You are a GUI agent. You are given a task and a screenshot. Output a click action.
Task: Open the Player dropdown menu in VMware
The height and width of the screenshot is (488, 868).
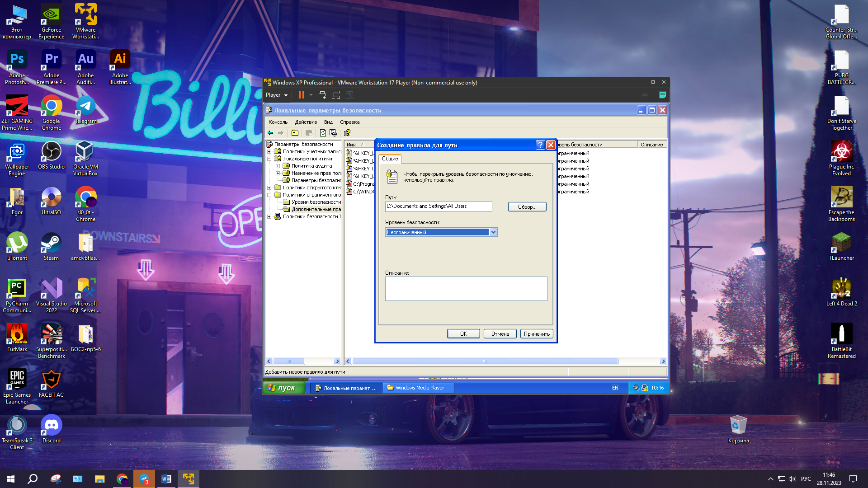pyautogui.click(x=276, y=95)
